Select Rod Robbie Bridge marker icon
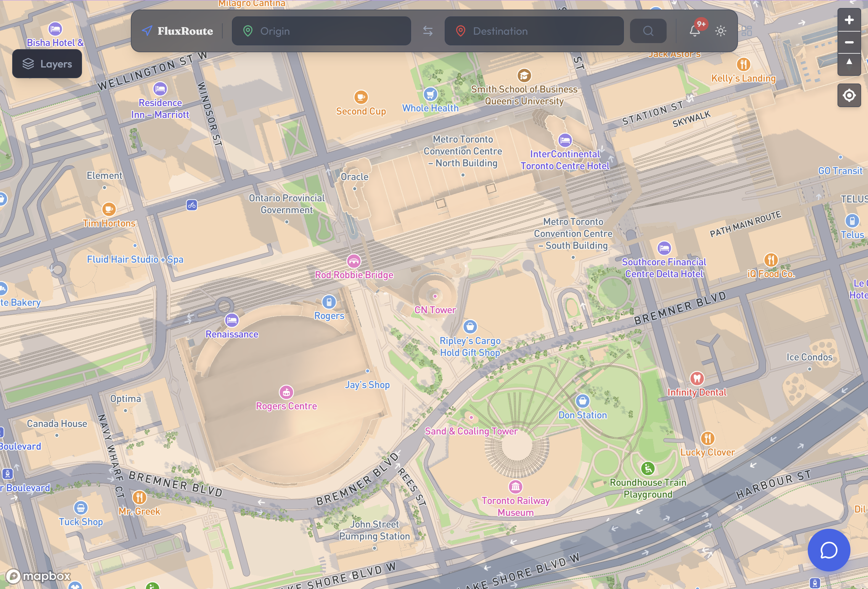868x589 pixels. (354, 261)
